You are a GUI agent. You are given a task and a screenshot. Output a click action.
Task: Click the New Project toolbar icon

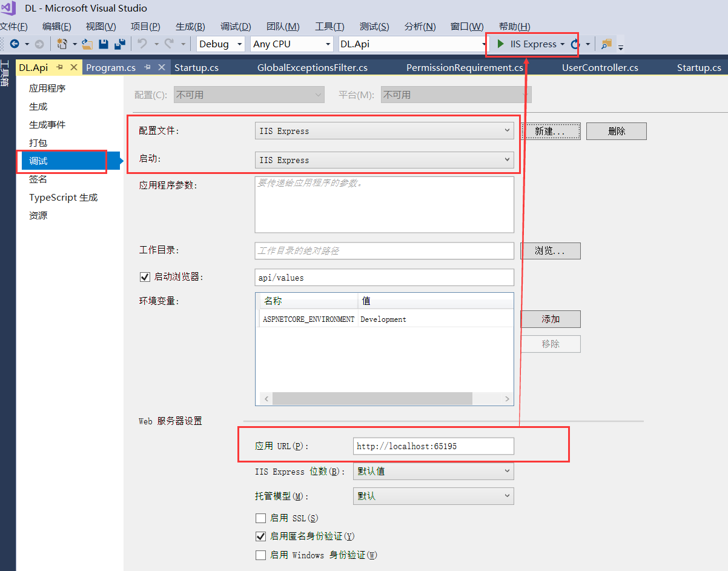[x=62, y=44]
